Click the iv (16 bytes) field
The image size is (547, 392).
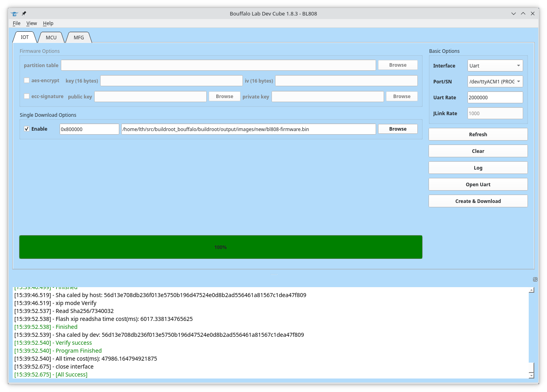click(346, 81)
